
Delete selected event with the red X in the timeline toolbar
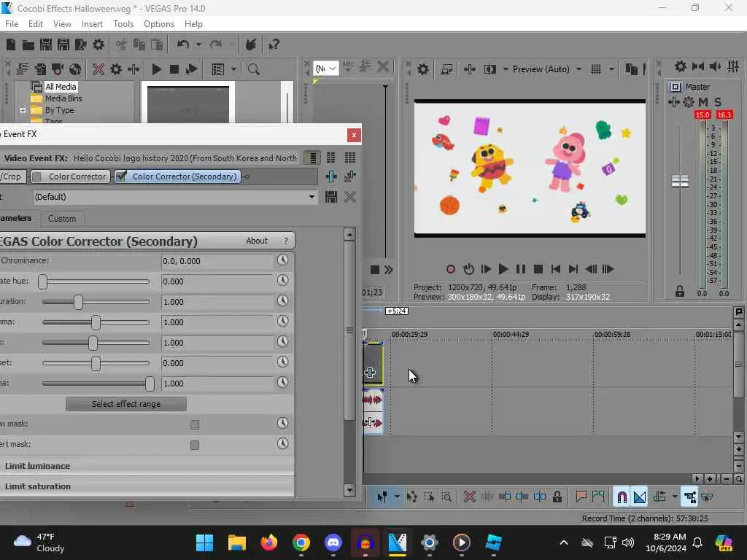pos(469,497)
